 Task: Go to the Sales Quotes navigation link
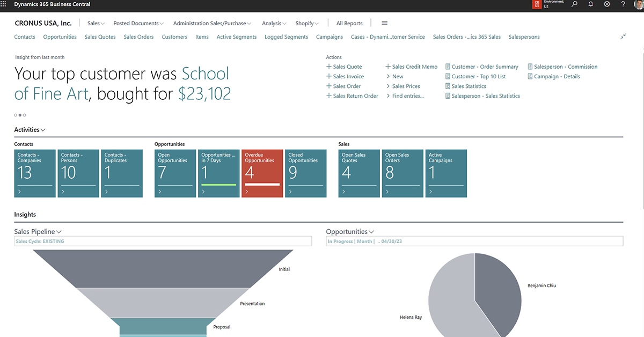(x=100, y=37)
